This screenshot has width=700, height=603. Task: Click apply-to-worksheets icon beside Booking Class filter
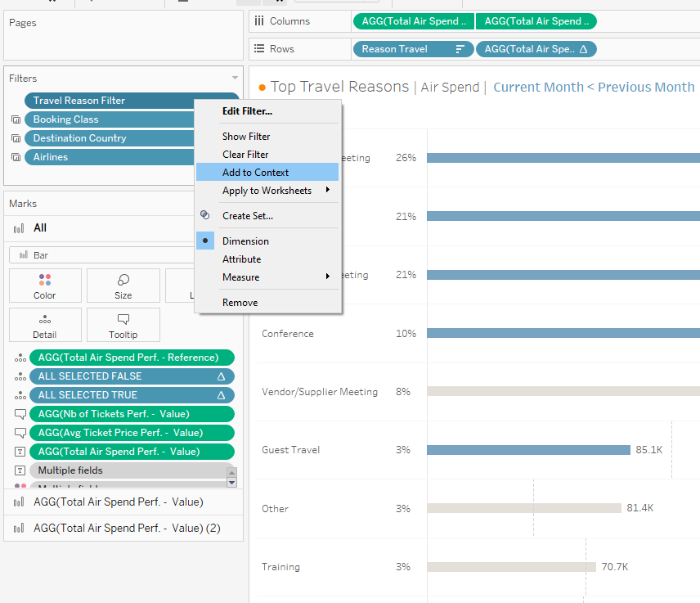point(16,120)
